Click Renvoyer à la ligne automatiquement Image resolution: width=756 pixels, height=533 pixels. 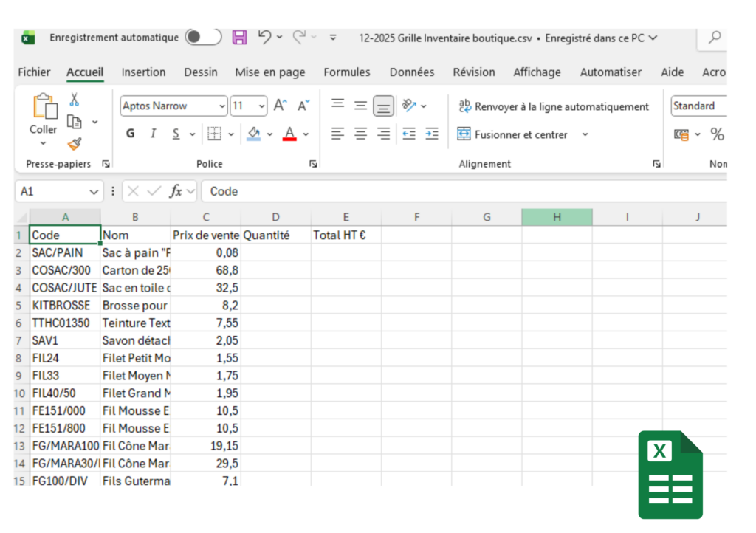[x=554, y=106]
